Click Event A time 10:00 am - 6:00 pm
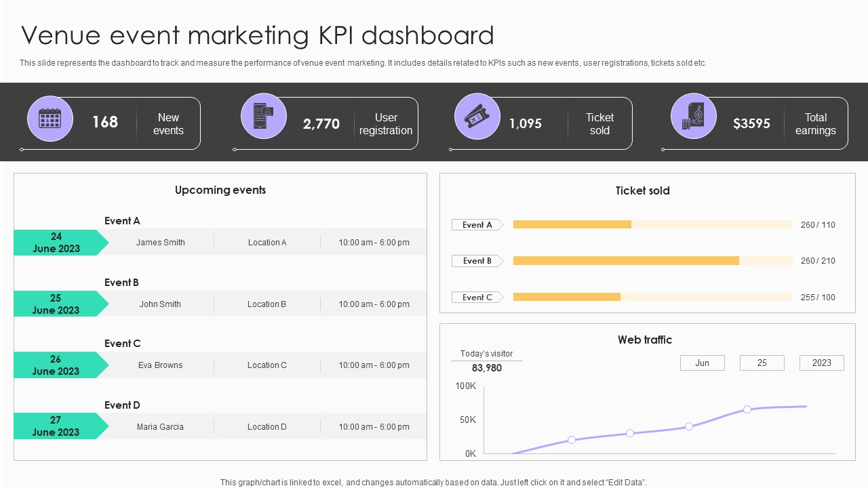 (374, 243)
